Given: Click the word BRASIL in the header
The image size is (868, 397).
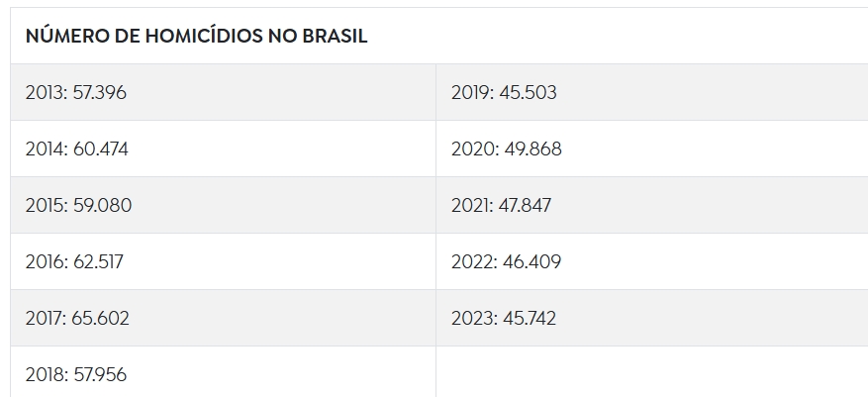Looking at the screenshot, I should pos(335,37).
